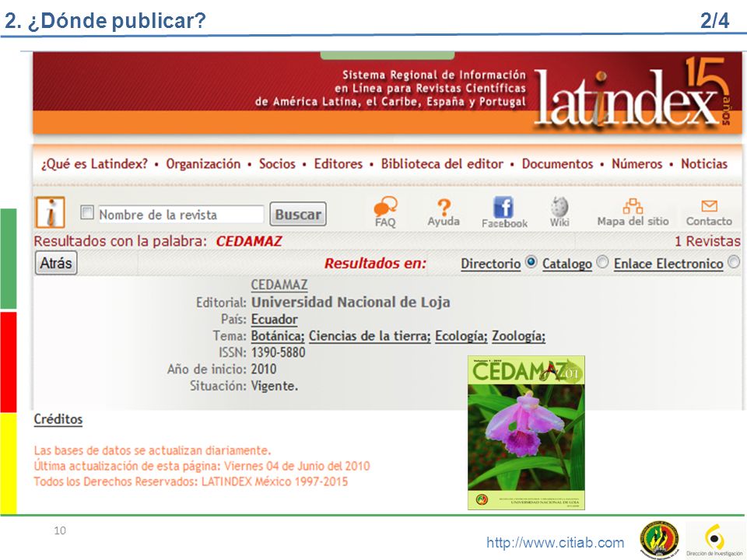
Task: Open the Wiki globe icon
Action: click(559, 207)
